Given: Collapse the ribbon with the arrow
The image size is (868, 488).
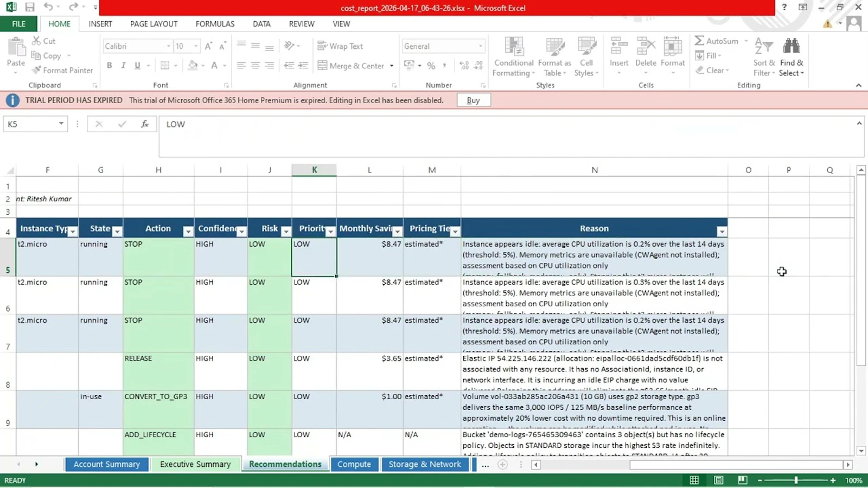Looking at the screenshot, I should click(x=859, y=85).
